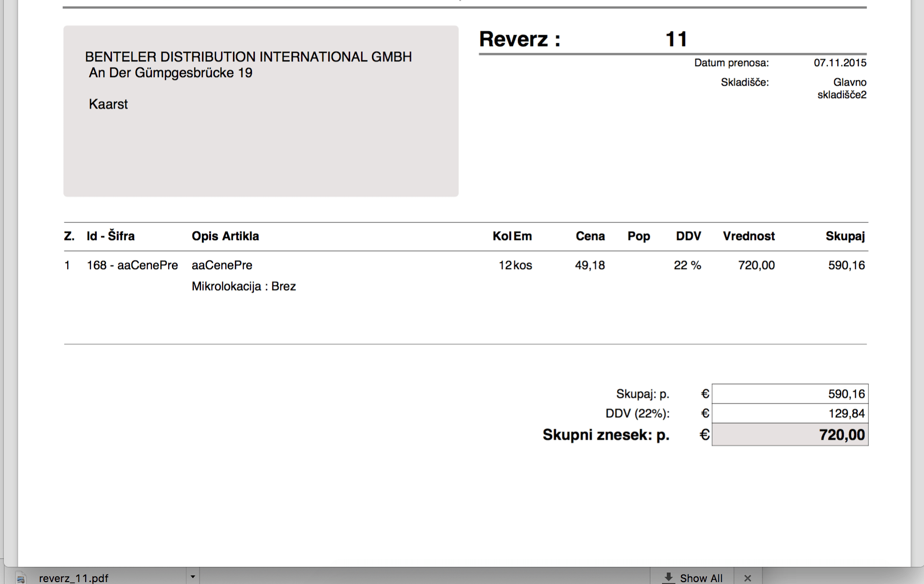The height and width of the screenshot is (584, 924).
Task: Expand the reverz_11.pdf download options arrow
Action: click(192, 577)
